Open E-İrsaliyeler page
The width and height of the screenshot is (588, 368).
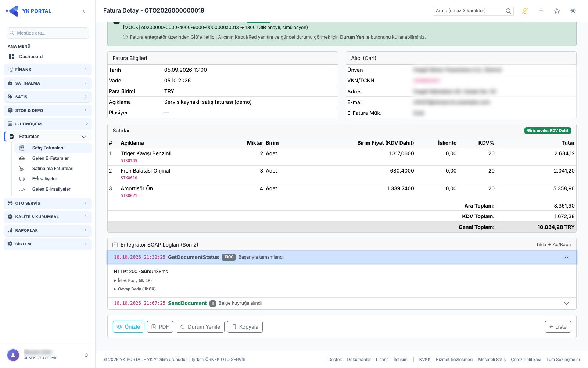click(53, 179)
